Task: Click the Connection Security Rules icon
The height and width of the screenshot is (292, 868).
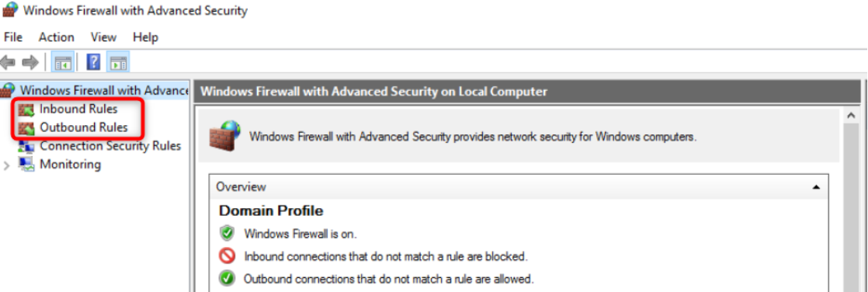Action: [x=26, y=146]
